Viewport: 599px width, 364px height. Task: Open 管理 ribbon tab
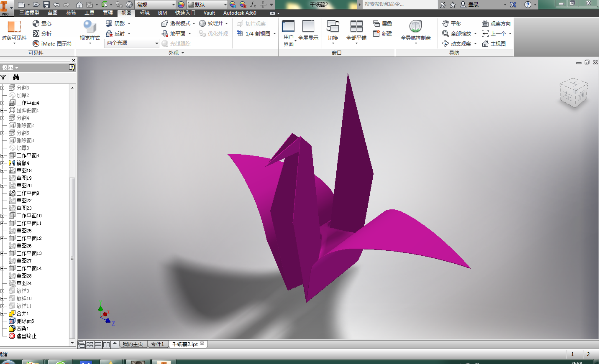click(108, 13)
